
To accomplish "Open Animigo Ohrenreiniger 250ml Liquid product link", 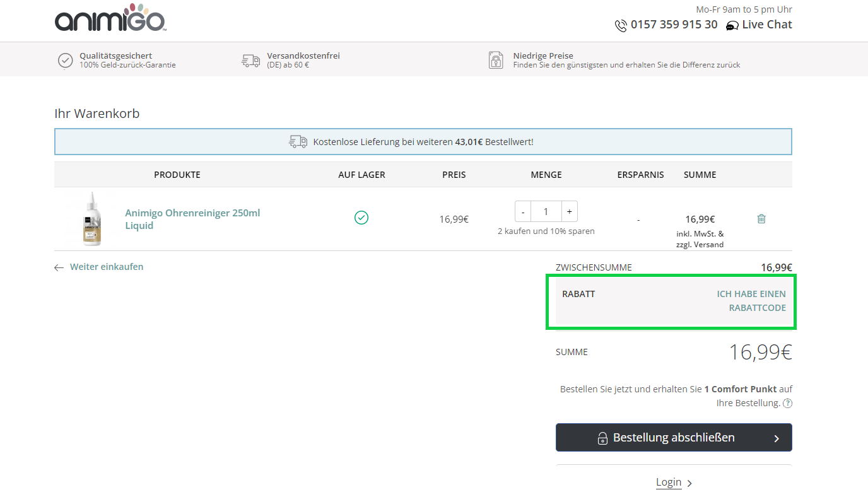I will coord(192,219).
